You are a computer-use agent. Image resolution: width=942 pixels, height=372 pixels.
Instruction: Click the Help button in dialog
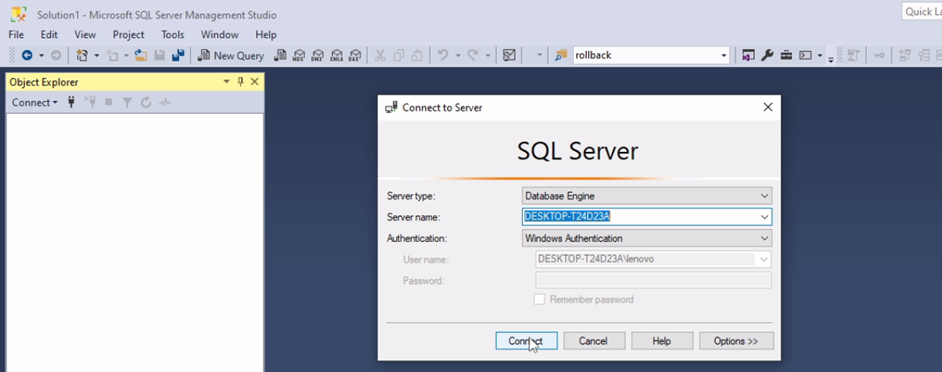(x=661, y=341)
